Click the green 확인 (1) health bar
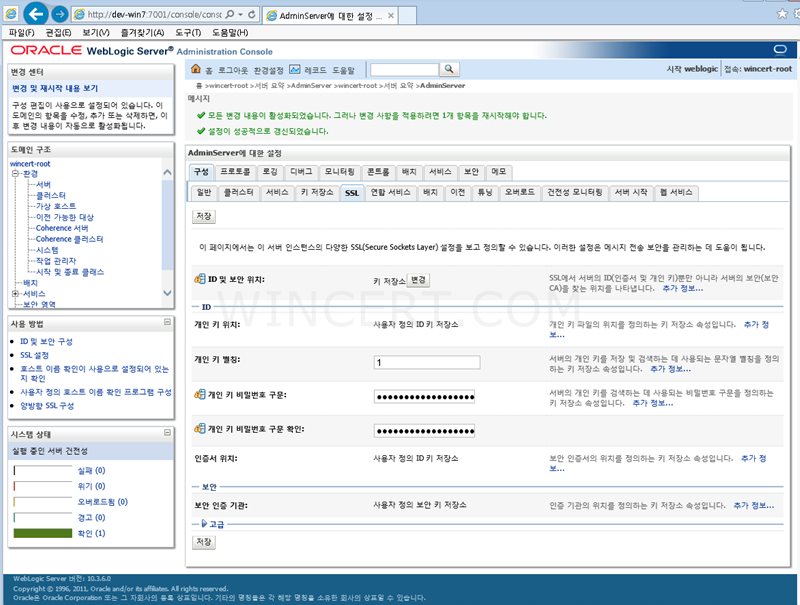 (x=43, y=533)
